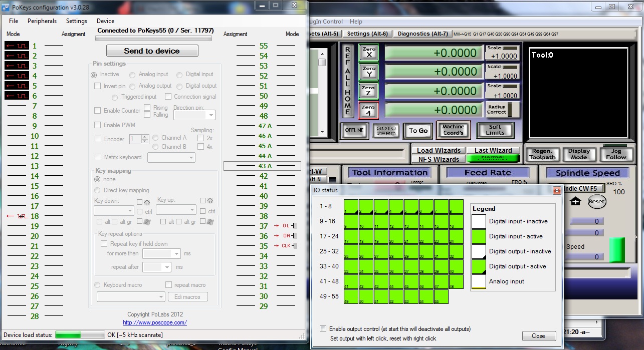The image size is (644, 350).
Task: Open www.poscope.com link
Action: click(155, 322)
